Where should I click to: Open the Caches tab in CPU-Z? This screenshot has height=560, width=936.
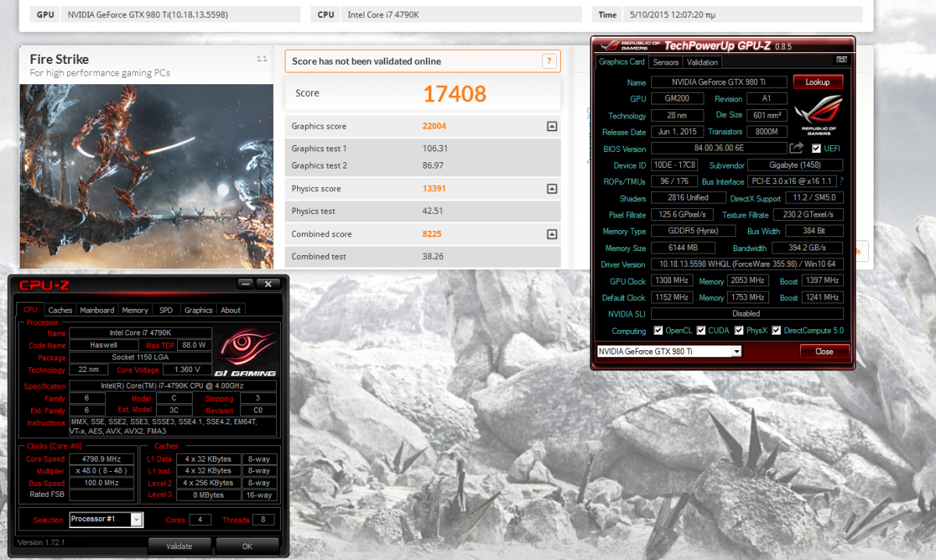[60, 310]
